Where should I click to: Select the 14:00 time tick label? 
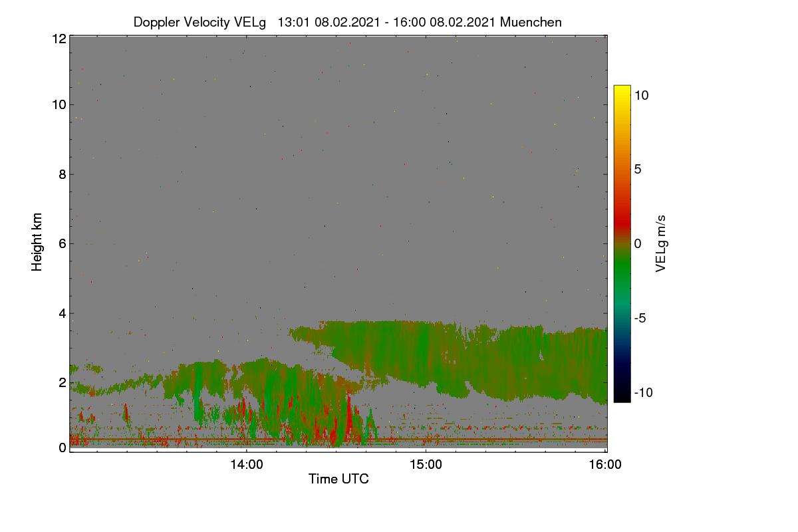247,465
